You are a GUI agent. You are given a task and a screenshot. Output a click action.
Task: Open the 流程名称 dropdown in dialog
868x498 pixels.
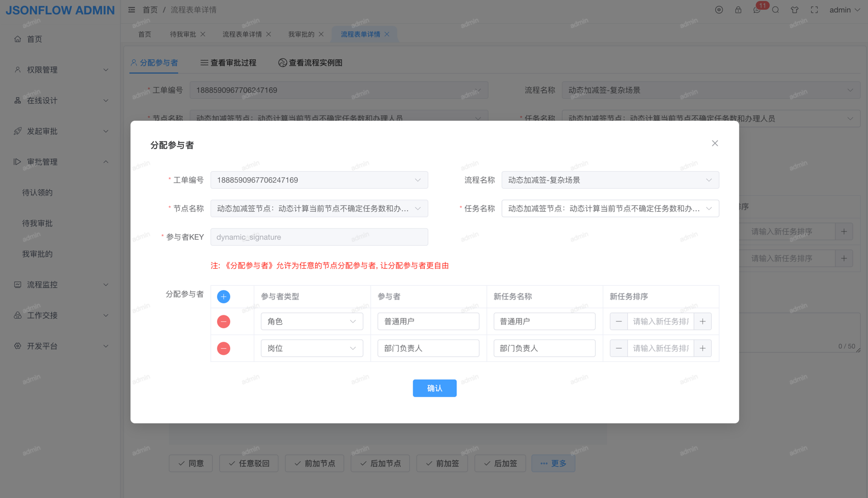coord(610,180)
